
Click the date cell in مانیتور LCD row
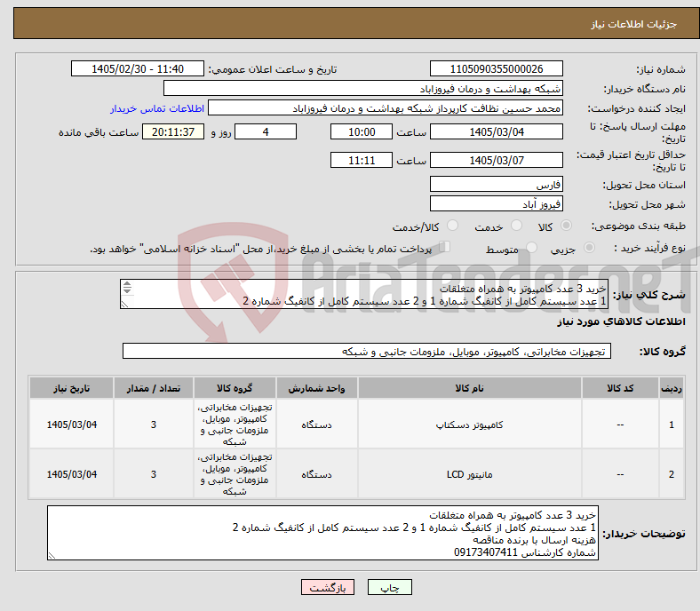point(71,474)
